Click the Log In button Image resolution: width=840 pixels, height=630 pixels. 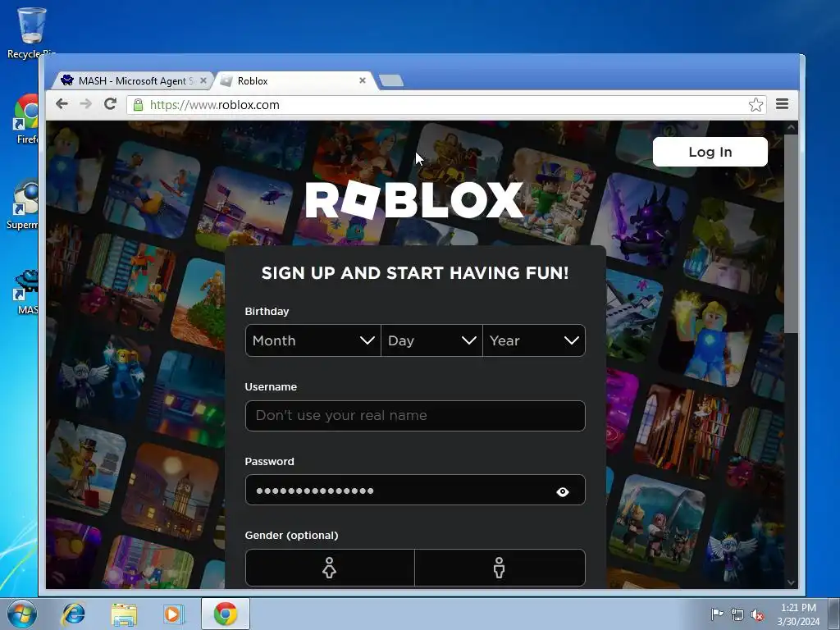click(x=710, y=152)
